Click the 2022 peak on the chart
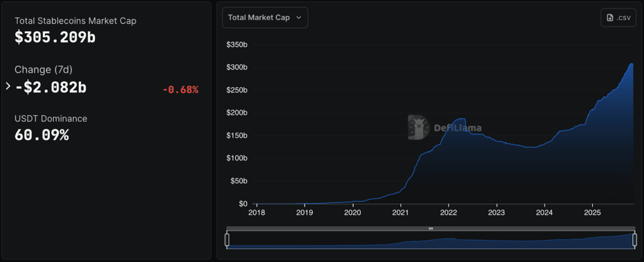This screenshot has height=262, width=644. tap(460, 118)
